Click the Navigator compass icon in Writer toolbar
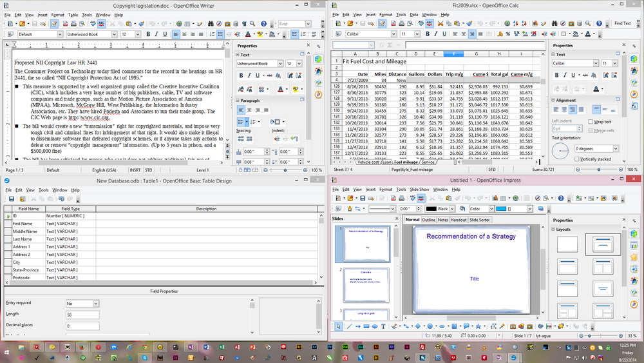The height and width of the screenshot is (363, 644). point(219,24)
